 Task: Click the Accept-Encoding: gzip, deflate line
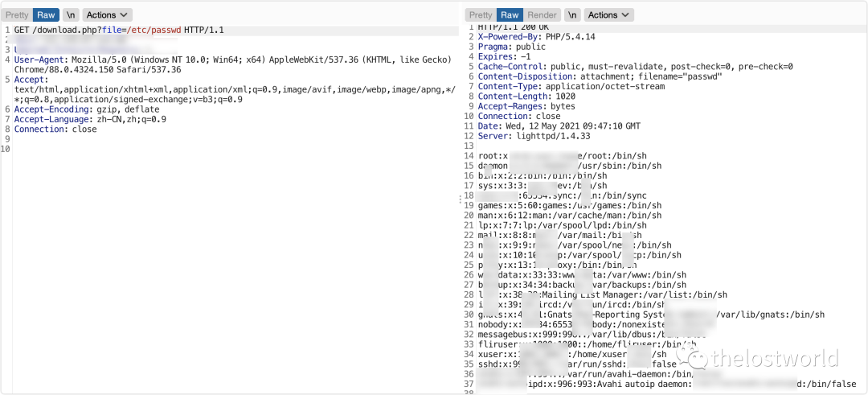[x=87, y=109]
